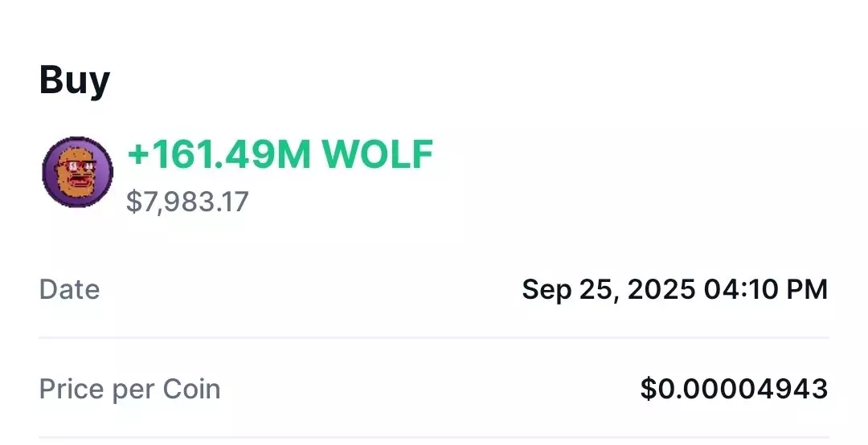Select the Buy transaction heading
868x445 pixels.
(x=75, y=81)
